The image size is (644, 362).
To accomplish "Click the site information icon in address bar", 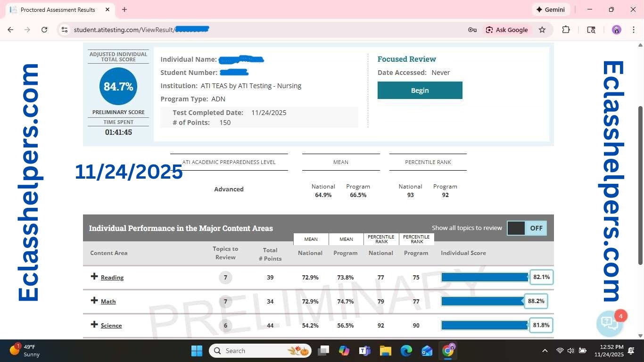I will (65, 30).
